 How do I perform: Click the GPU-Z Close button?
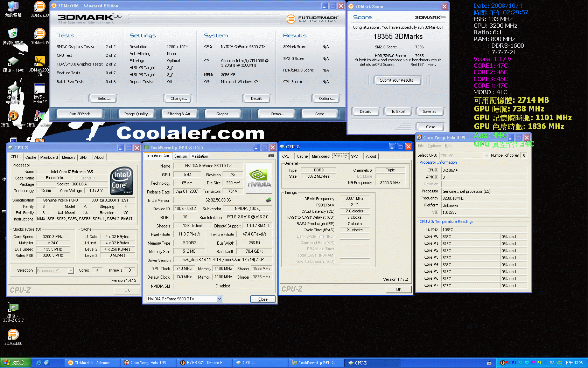263,299
